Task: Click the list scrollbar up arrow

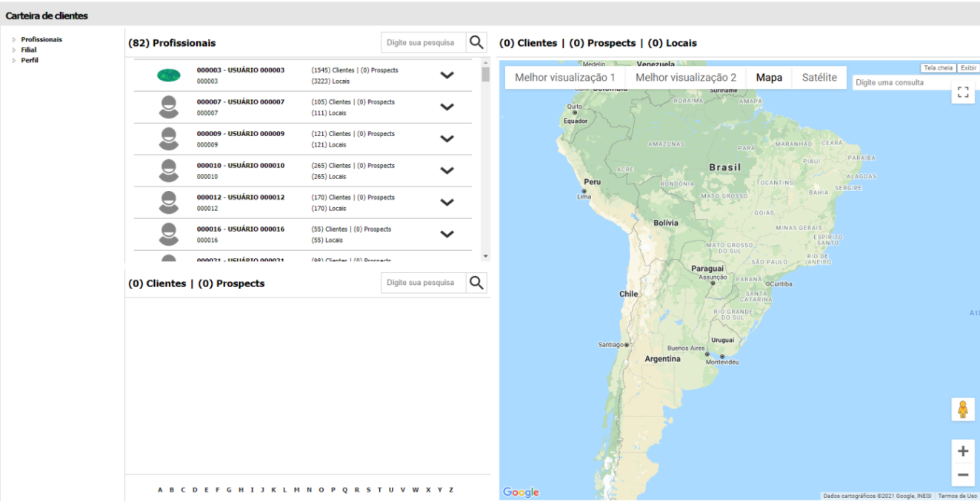Action: (486, 62)
